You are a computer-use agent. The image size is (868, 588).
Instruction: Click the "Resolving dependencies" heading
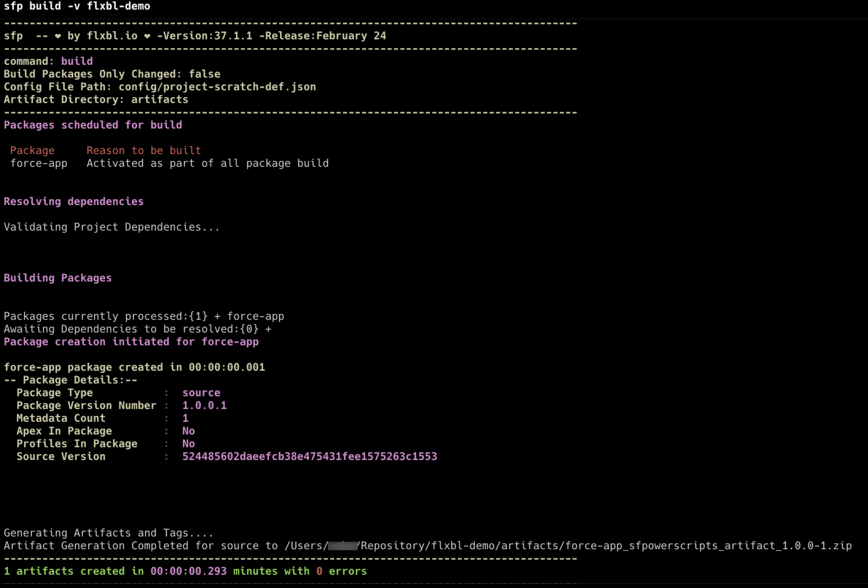(x=73, y=202)
